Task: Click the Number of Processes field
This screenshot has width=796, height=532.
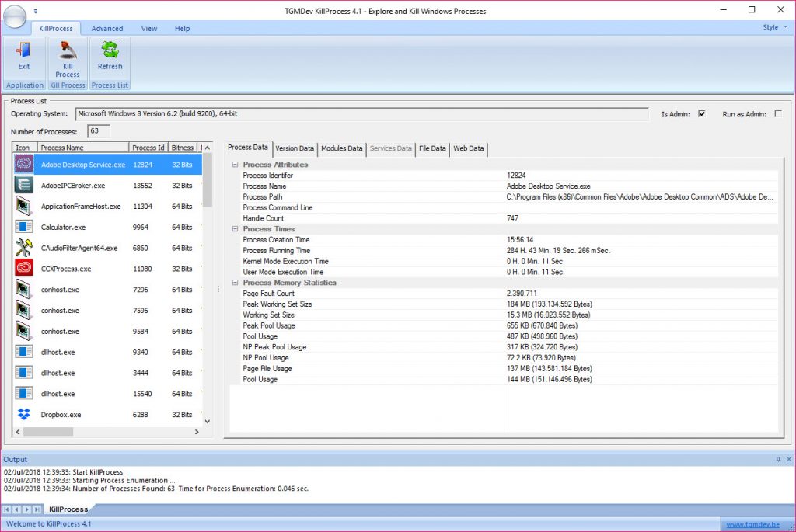Action: (99, 131)
